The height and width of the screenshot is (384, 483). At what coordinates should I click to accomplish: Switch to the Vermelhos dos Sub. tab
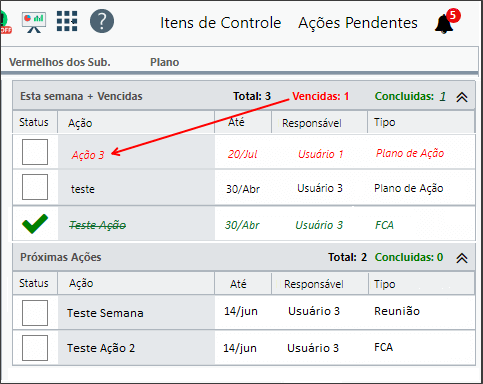(60, 62)
